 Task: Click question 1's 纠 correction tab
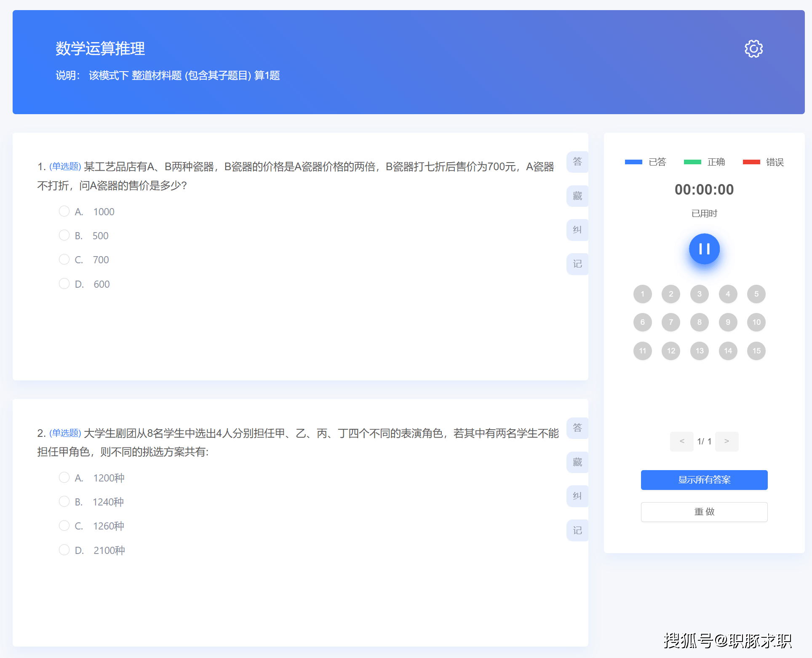577,230
